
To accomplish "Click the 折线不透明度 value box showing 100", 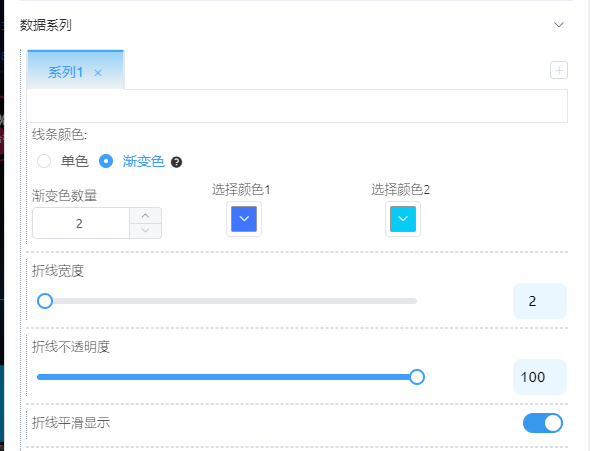I will coord(540,377).
